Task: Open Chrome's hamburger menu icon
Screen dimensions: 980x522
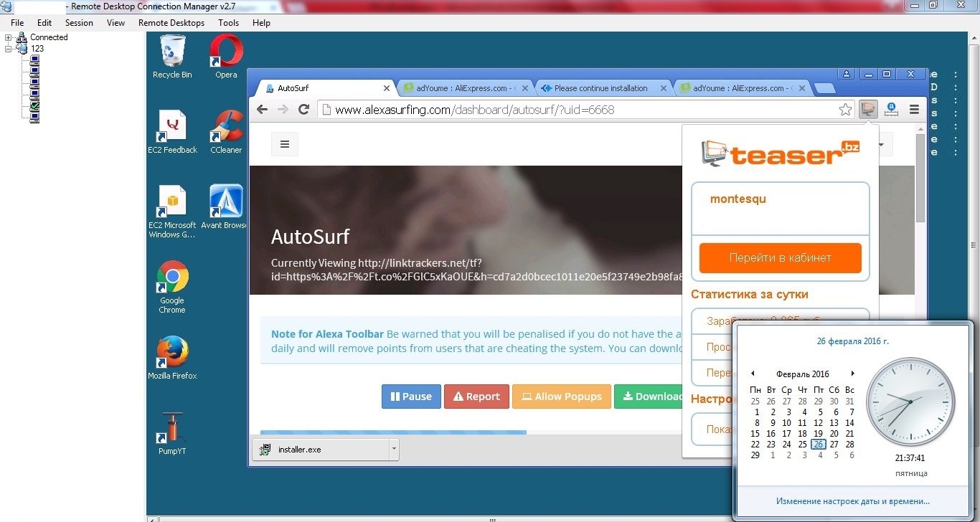Action: point(914,110)
